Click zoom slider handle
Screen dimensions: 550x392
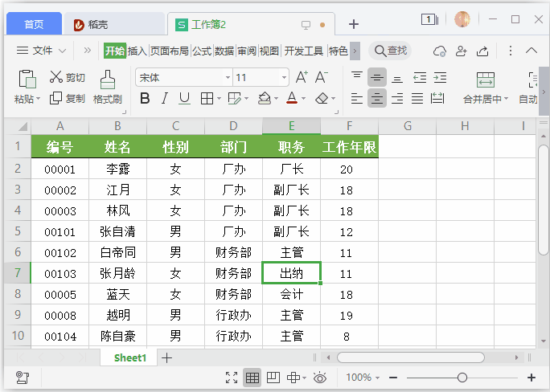(x=462, y=378)
